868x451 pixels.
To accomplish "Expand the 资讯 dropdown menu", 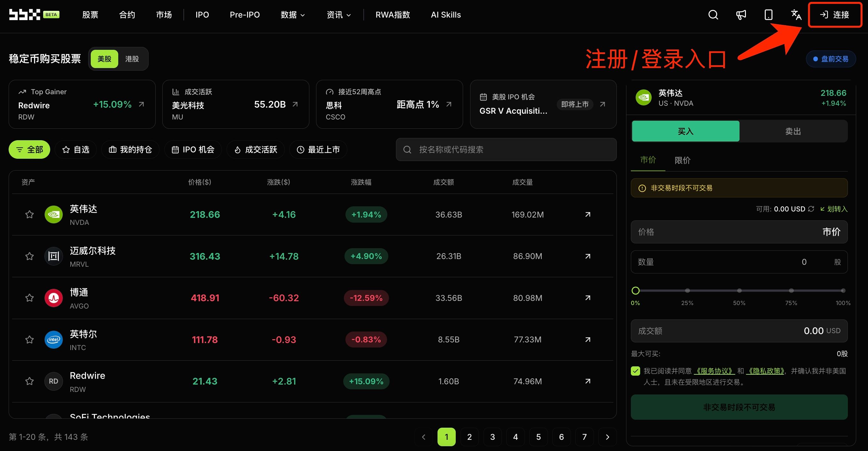I will [x=339, y=15].
